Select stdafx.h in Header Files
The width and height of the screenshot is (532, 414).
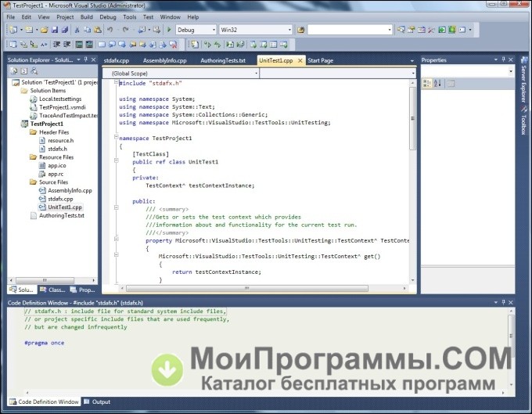pyautogui.click(x=57, y=149)
